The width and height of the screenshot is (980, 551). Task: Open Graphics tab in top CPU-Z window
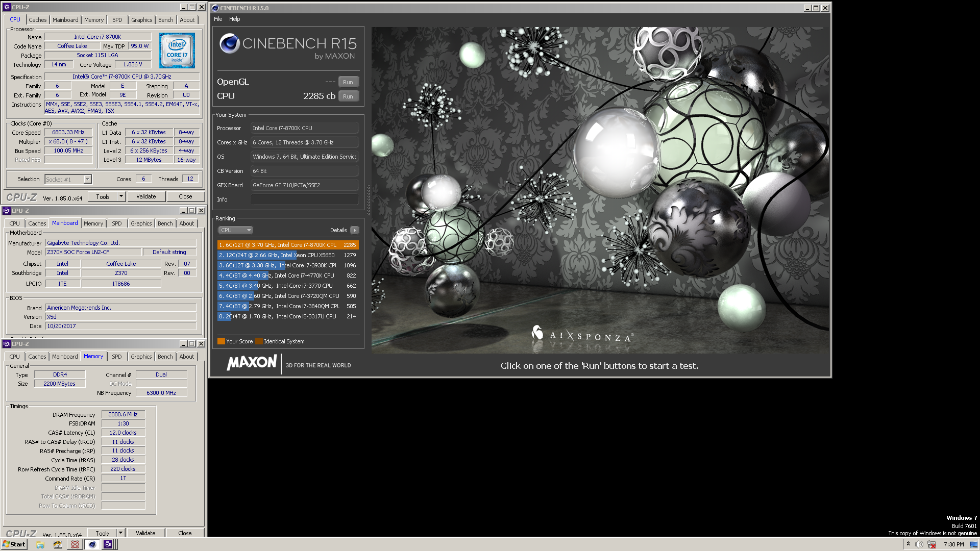click(142, 20)
